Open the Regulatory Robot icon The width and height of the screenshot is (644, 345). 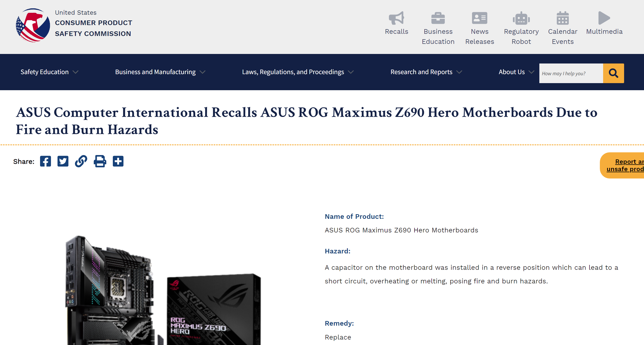coord(521,18)
